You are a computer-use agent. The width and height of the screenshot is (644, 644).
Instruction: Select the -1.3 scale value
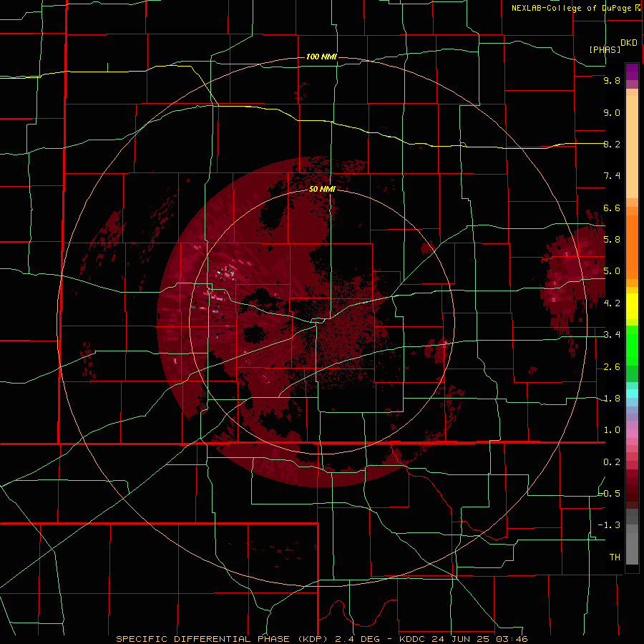click(609, 525)
